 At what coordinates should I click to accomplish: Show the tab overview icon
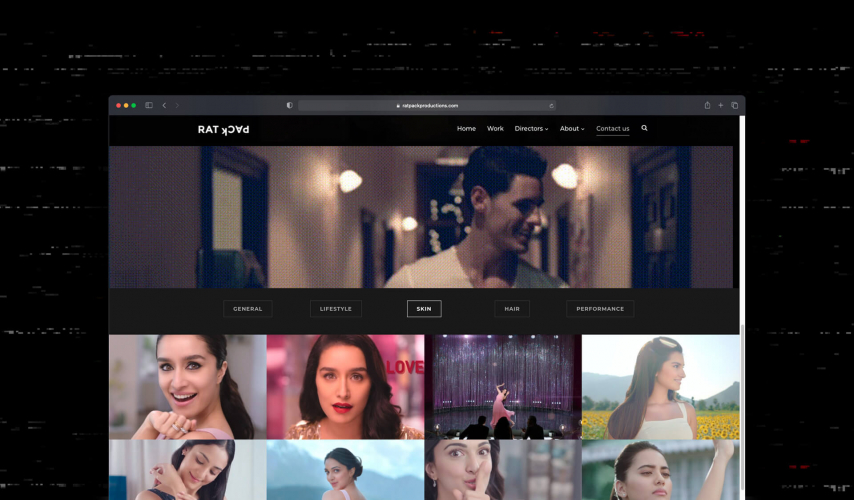(734, 105)
